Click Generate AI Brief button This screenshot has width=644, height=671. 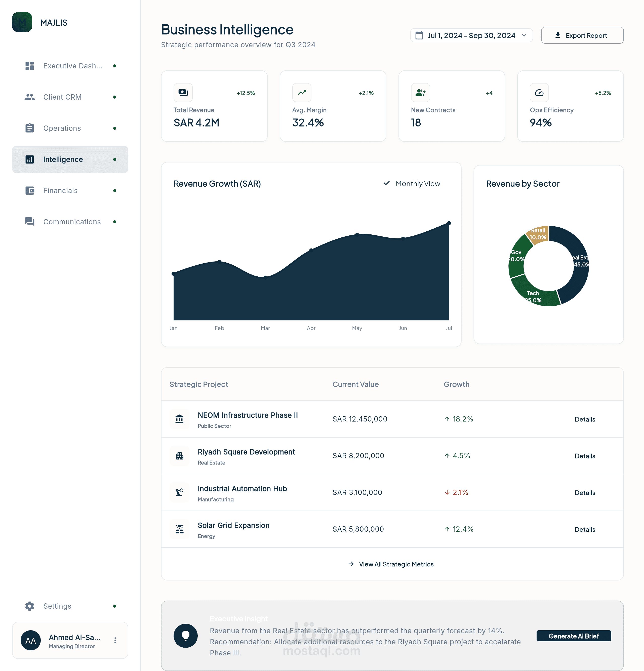[x=574, y=636]
